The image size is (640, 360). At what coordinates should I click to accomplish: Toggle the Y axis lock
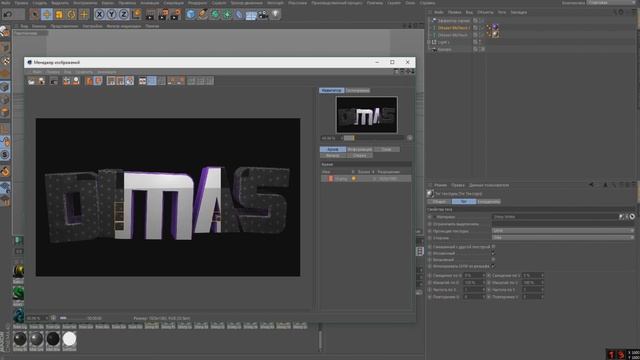111,15
